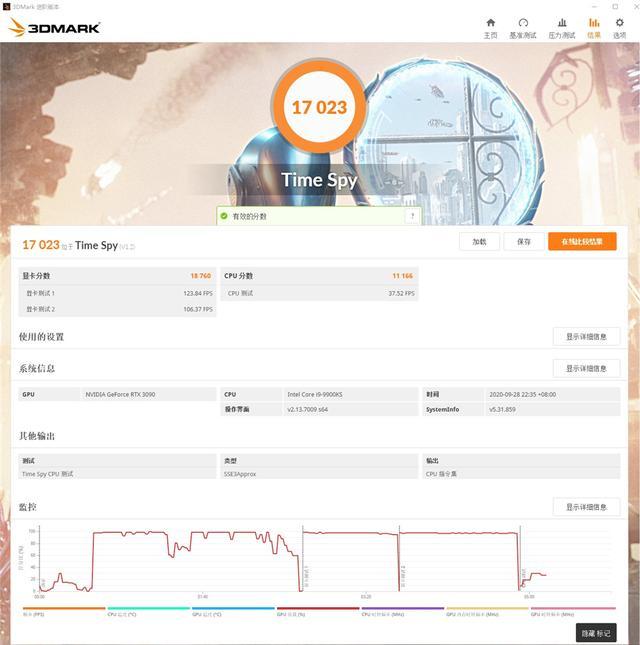
Task: Click the green valid score checkmark icon
Action: coord(224,216)
